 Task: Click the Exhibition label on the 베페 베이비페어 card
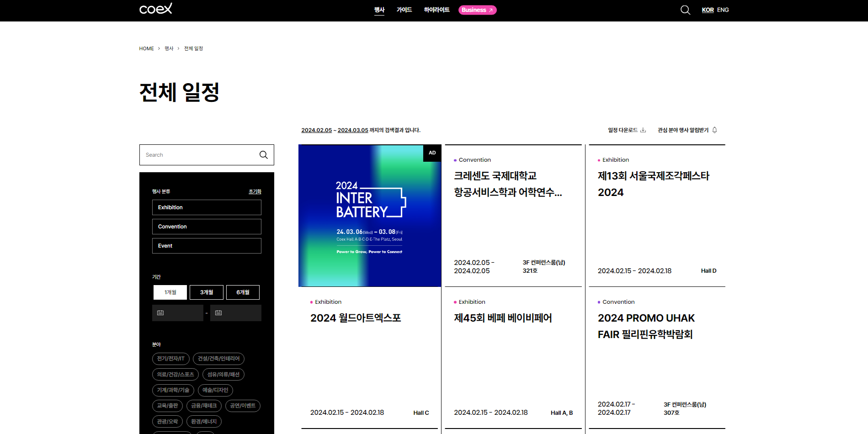(x=472, y=302)
